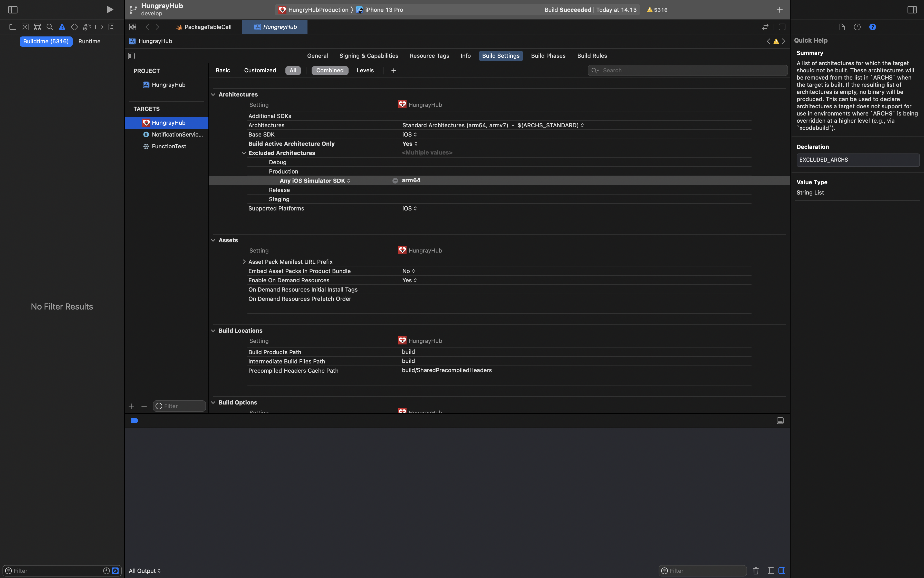Image resolution: width=924 pixels, height=578 pixels.
Task: Select the Levels view button
Action: 365,70
